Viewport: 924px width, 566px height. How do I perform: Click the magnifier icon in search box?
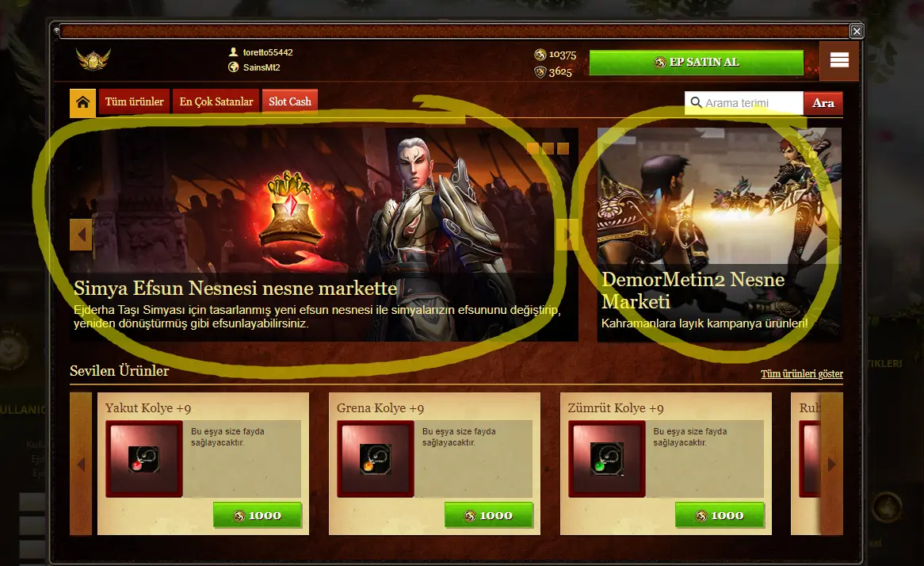[x=696, y=102]
